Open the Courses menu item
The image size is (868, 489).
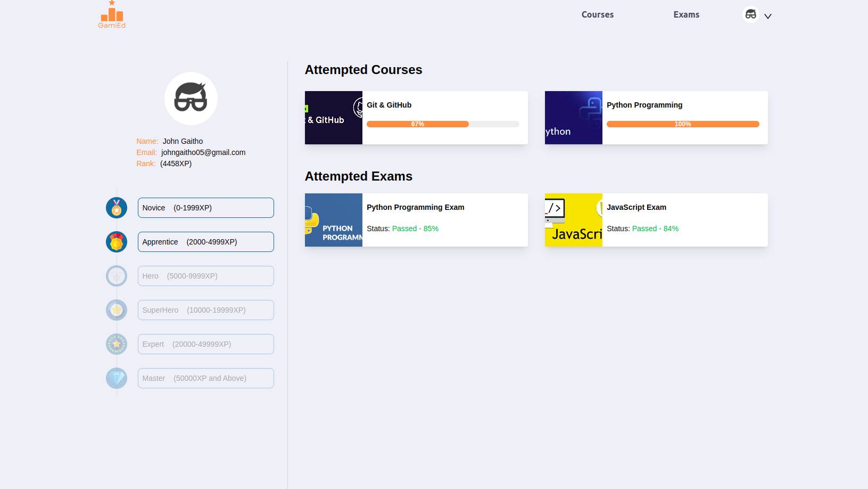[598, 15]
